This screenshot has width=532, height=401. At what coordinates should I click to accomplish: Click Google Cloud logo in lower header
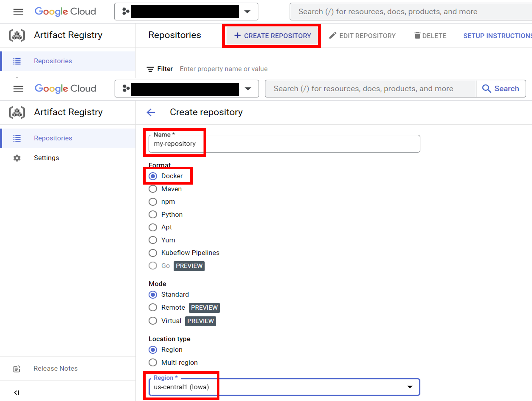65,88
